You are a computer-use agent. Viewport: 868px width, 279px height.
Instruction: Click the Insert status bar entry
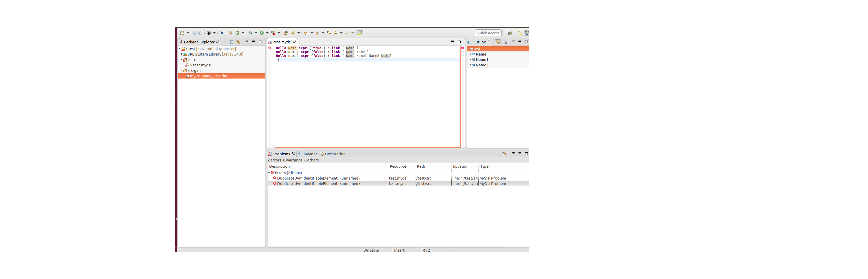pos(399,250)
